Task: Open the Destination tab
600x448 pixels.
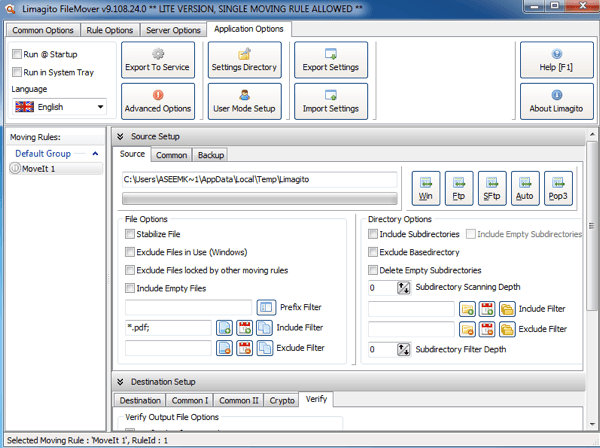Action: [x=140, y=400]
